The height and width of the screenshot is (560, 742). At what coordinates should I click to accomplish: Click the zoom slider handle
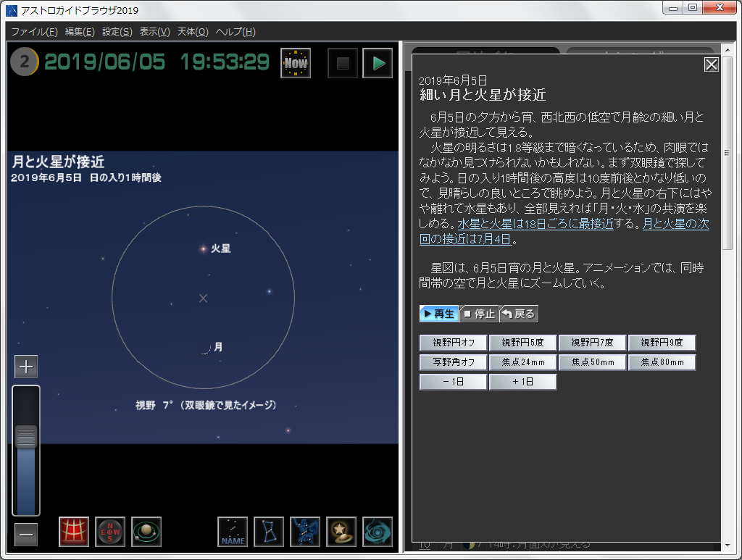pyautogui.click(x=26, y=437)
